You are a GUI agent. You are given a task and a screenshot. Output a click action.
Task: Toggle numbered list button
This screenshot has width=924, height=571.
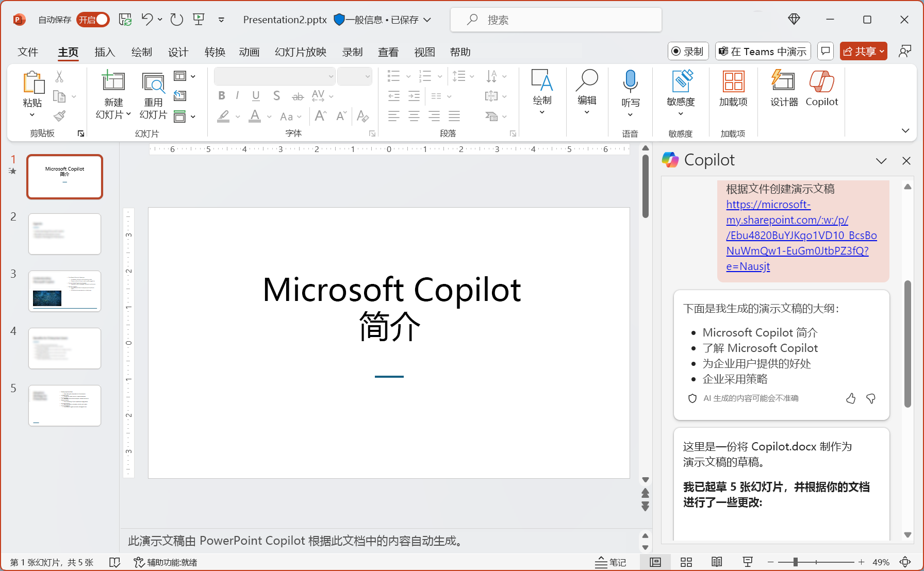click(425, 76)
